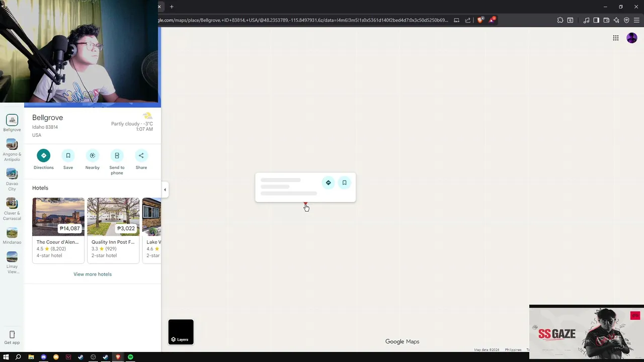Open Brave VPN shield icon
Screen dimensions: 644x362
tap(626, 20)
